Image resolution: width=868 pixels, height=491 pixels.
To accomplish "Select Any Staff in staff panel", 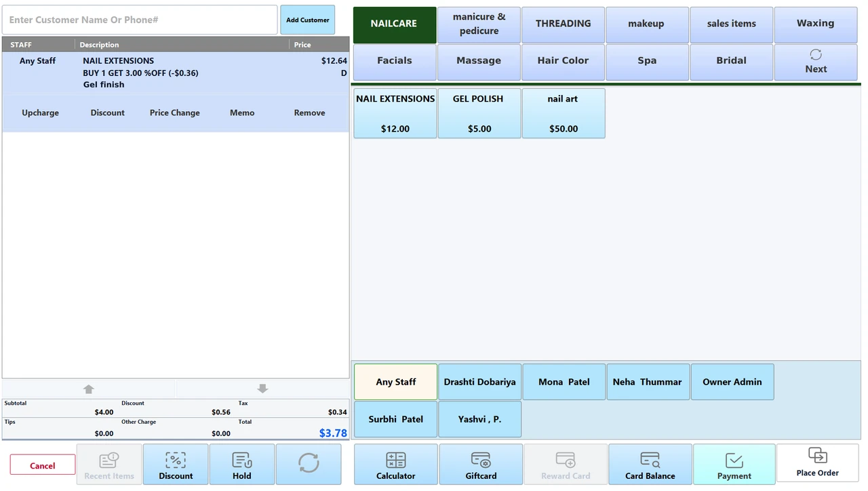I will coord(395,382).
